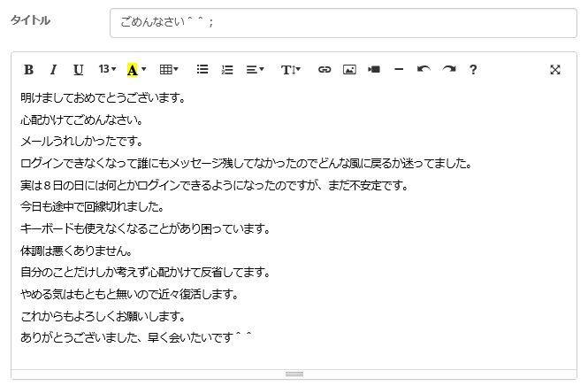
Task: Open the editor help question mark
Action: [x=473, y=70]
